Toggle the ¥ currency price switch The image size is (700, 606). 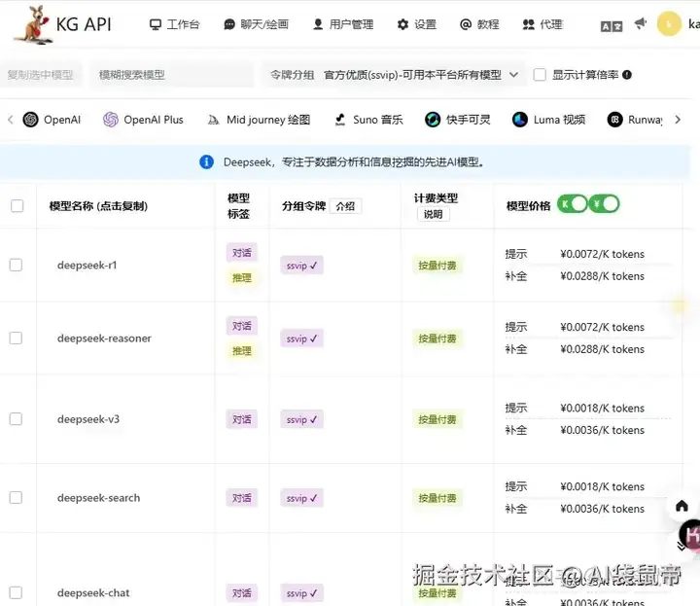pyautogui.click(x=604, y=204)
